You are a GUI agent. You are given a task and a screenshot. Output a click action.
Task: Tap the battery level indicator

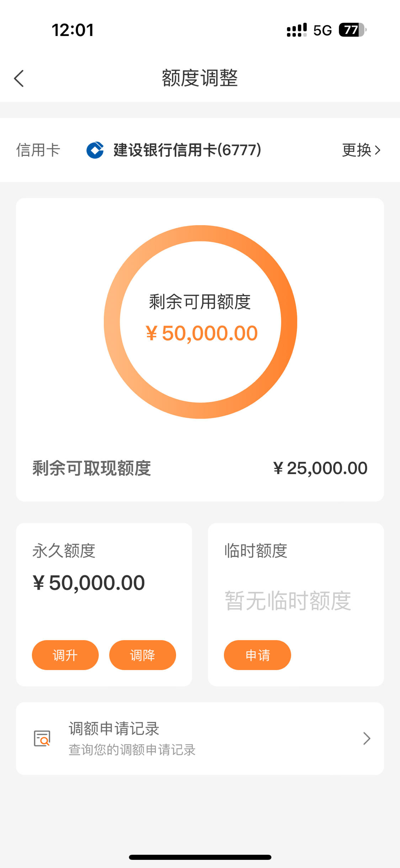352,30
